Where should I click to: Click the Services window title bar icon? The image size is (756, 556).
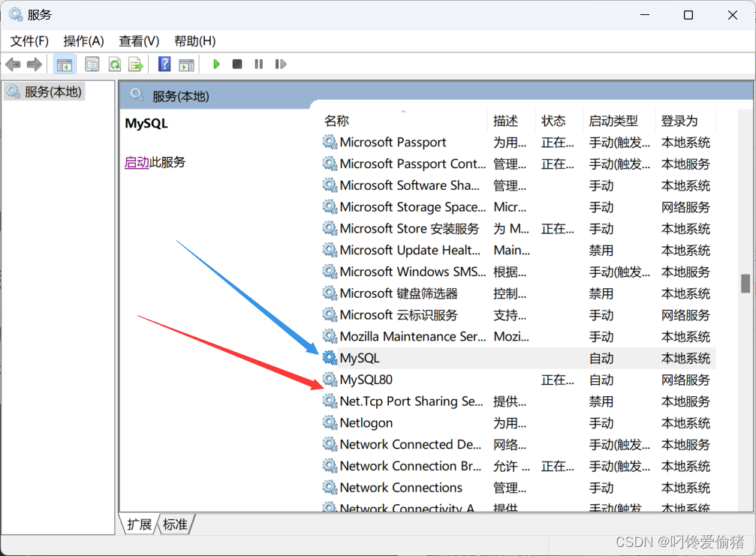point(16,15)
